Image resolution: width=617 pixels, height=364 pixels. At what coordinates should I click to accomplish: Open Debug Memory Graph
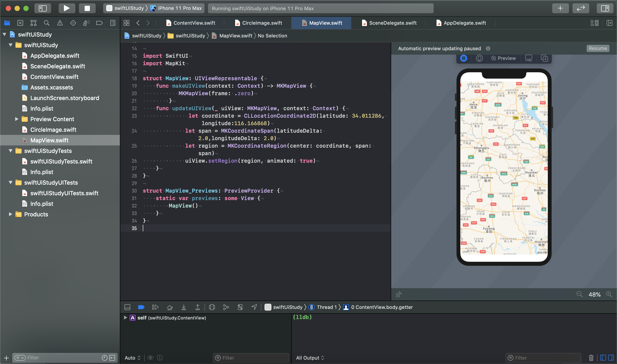[226, 307]
